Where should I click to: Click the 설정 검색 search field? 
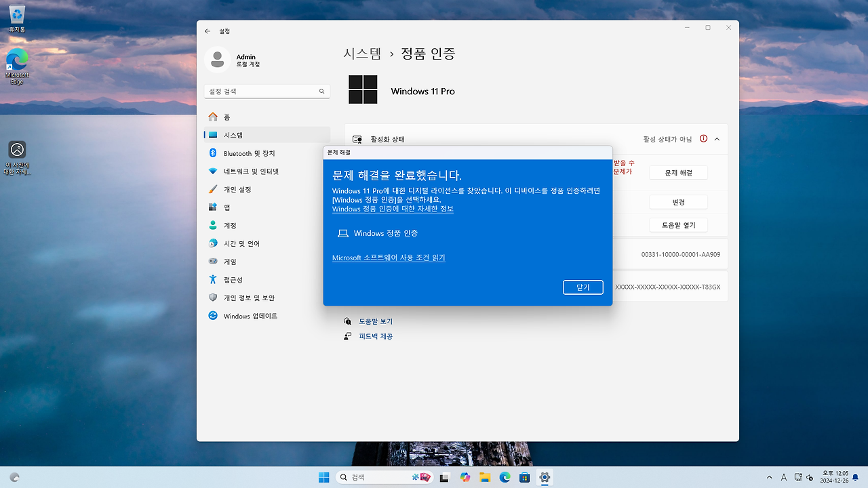point(267,90)
